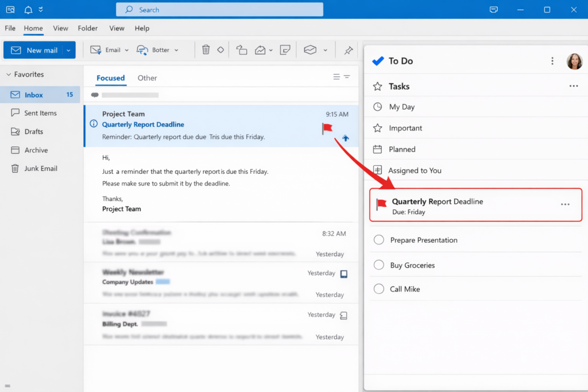Open the Tasks list ellipsis menu
This screenshot has width=588, height=392.
(573, 86)
